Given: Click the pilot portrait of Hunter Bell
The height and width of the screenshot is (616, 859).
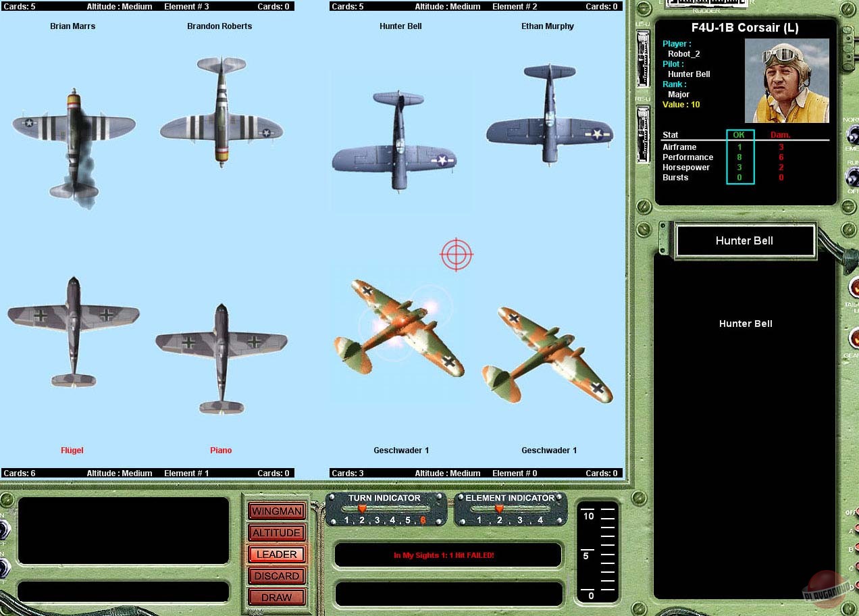Looking at the screenshot, I should click(787, 80).
